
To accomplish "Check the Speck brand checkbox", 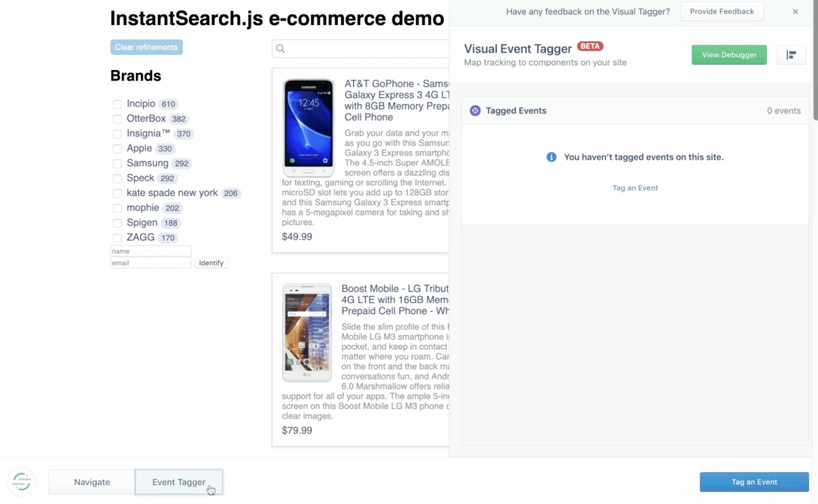I will click(x=117, y=178).
